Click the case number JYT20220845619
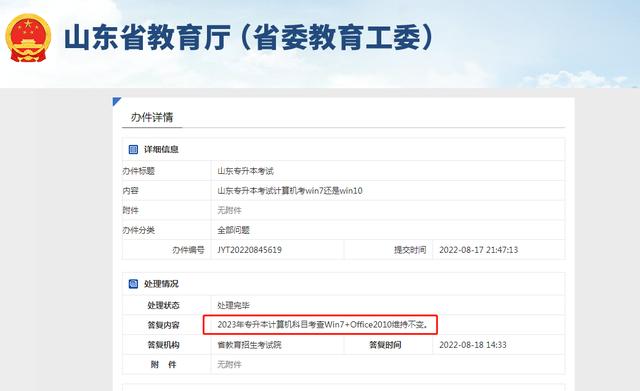 tap(249, 250)
